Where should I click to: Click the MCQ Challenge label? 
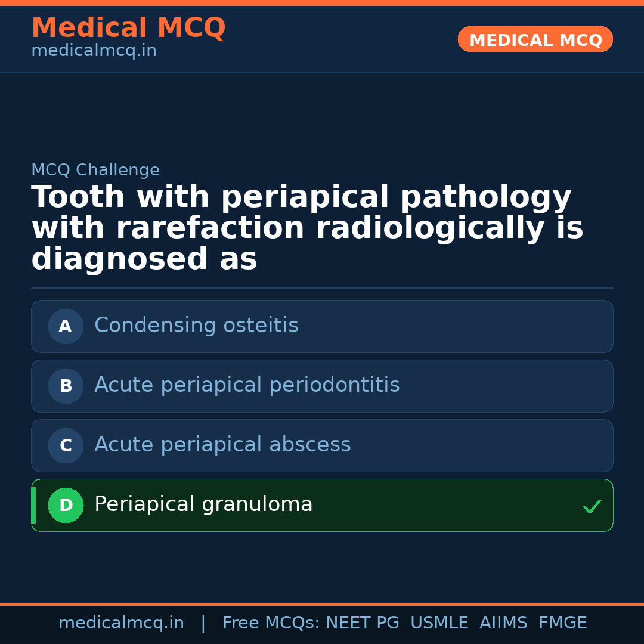[x=95, y=170]
